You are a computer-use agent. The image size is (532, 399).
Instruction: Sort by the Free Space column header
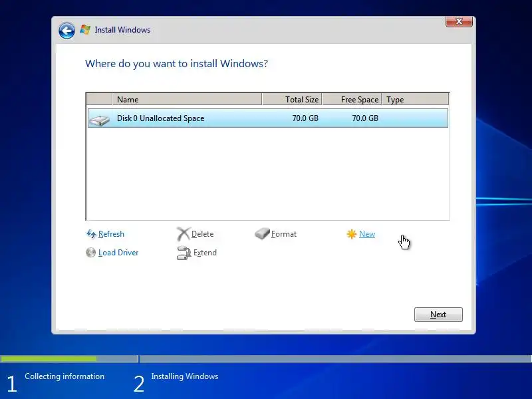(352, 99)
